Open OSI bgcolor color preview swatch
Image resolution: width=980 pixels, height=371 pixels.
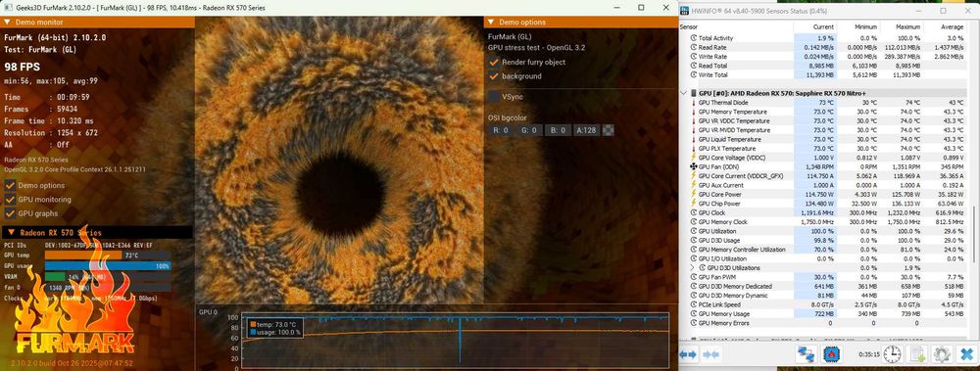(x=609, y=130)
